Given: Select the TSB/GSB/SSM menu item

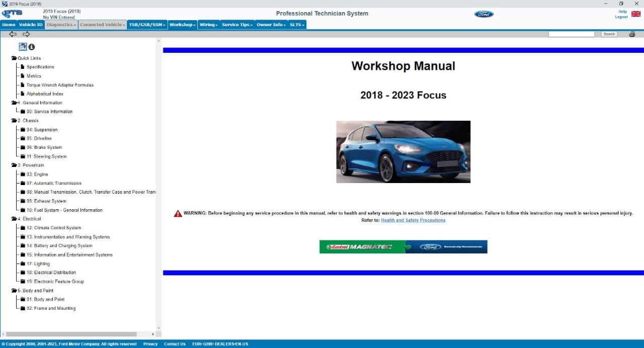Looking at the screenshot, I should click(x=147, y=24).
